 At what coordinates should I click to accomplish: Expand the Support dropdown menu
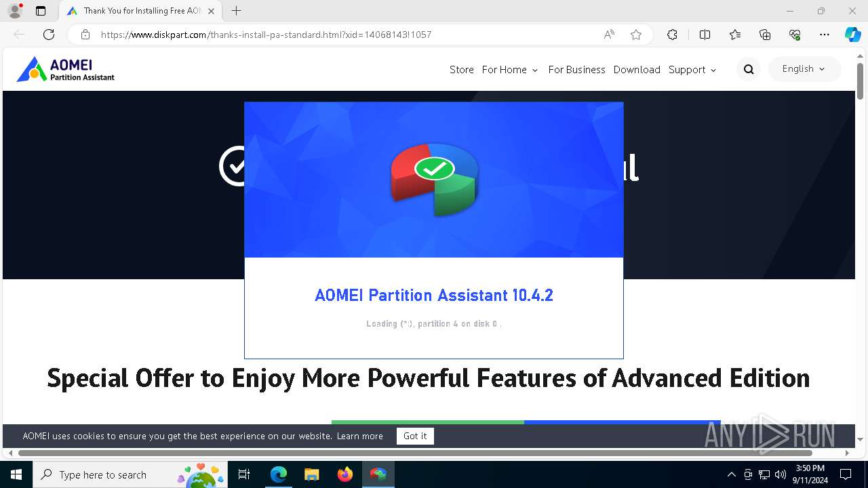pos(692,70)
